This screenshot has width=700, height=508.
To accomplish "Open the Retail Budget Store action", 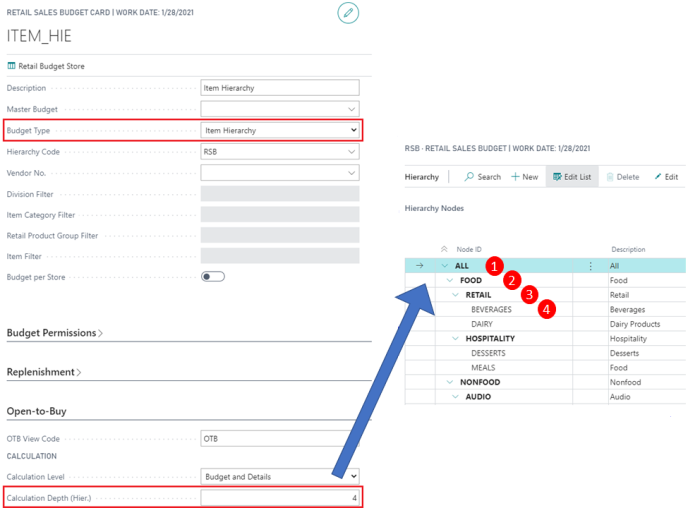I will (x=46, y=66).
